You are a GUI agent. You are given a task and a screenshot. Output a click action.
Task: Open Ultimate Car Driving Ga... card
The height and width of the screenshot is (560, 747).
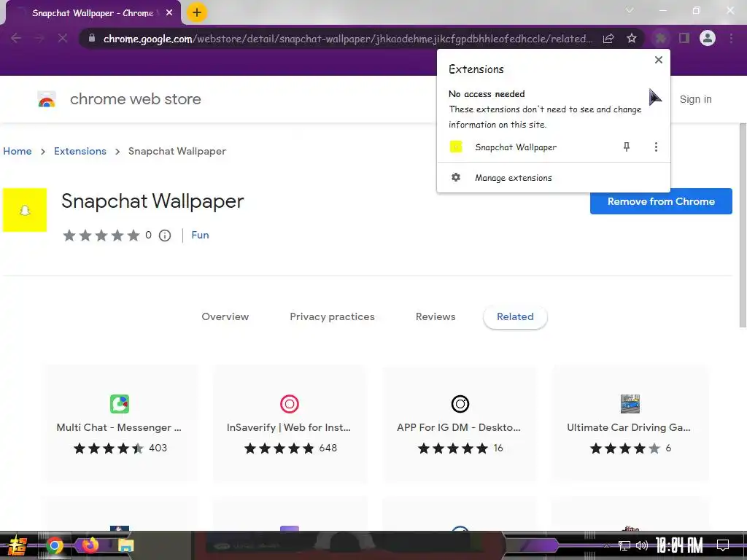(630, 424)
